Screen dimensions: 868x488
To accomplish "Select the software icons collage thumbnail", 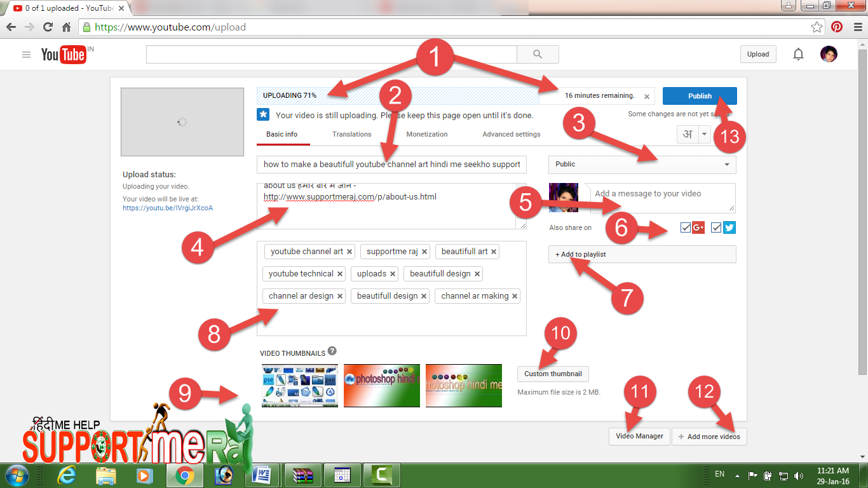I will click(x=300, y=386).
